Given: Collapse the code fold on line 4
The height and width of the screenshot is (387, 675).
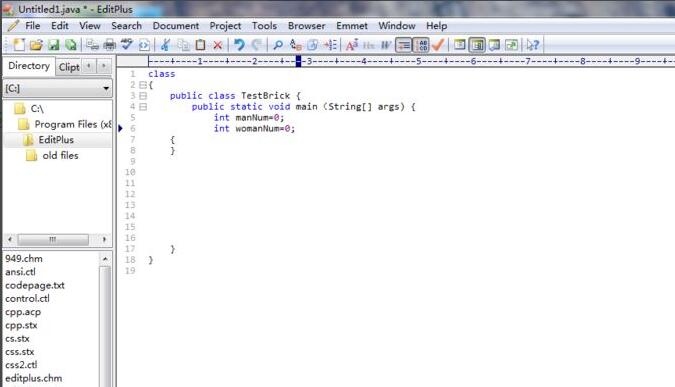Looking at the screenshot, I should coord(143,107).
